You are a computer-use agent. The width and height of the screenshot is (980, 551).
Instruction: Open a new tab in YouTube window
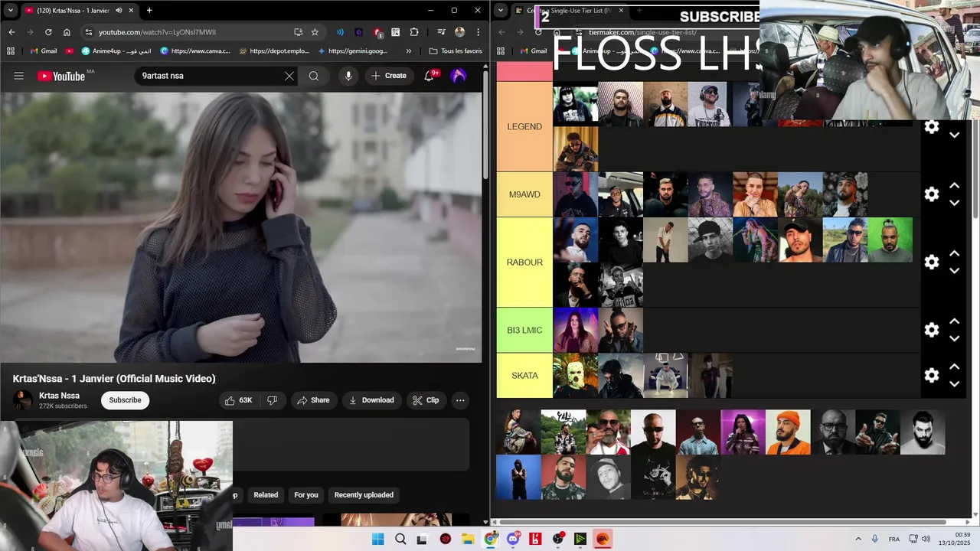[x=149, y=11]
